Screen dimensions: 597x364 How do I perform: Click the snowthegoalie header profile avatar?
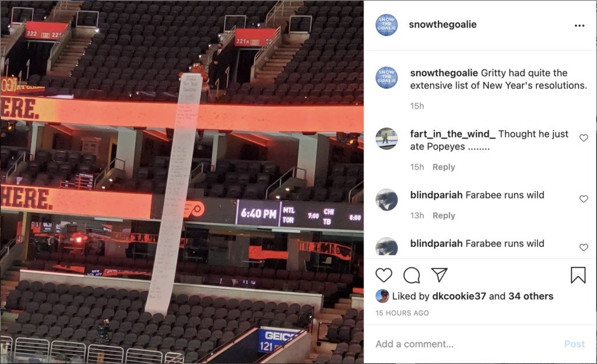[x=387, y=24]
